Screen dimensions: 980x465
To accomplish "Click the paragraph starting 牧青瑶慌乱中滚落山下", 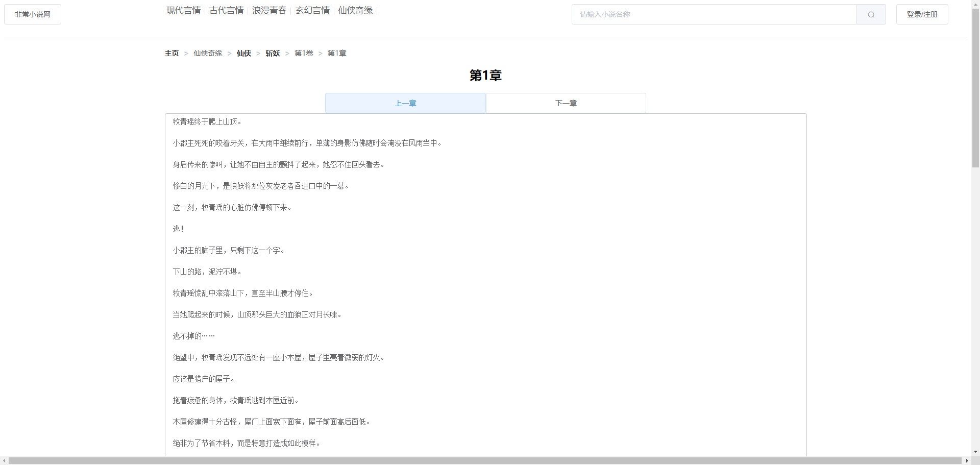I will 243,293.
